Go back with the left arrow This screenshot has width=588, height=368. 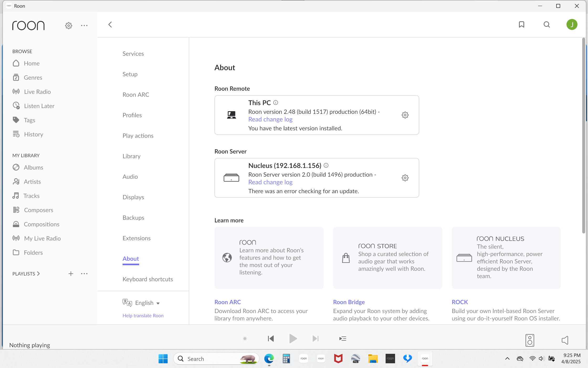pos(110,25)
